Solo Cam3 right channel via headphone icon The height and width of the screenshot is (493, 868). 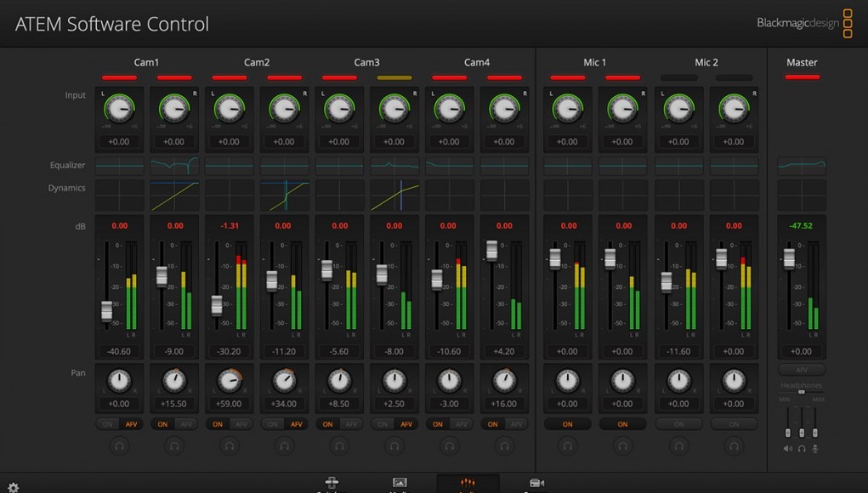394,445
